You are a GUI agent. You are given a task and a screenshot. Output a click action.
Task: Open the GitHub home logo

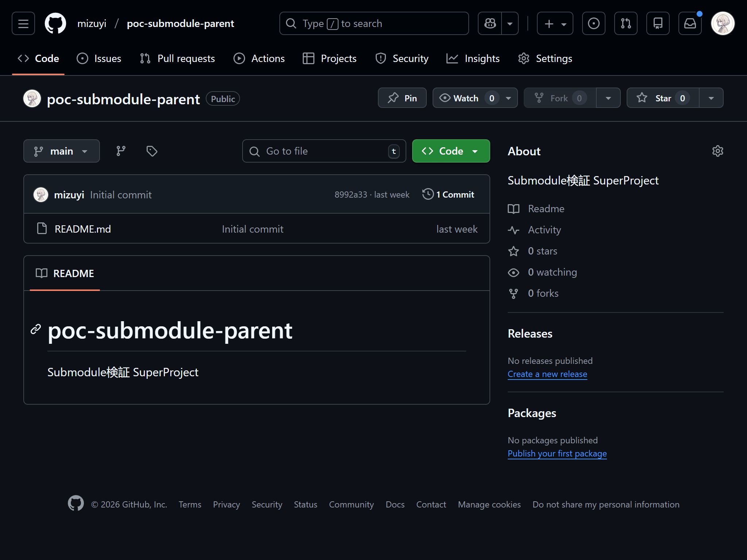point(55,23)
